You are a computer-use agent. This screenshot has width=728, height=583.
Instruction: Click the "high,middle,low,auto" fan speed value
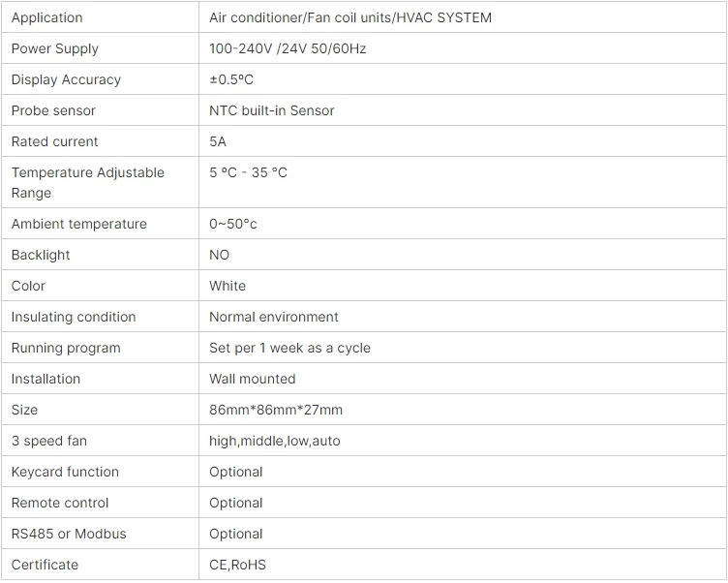point(275,441)
